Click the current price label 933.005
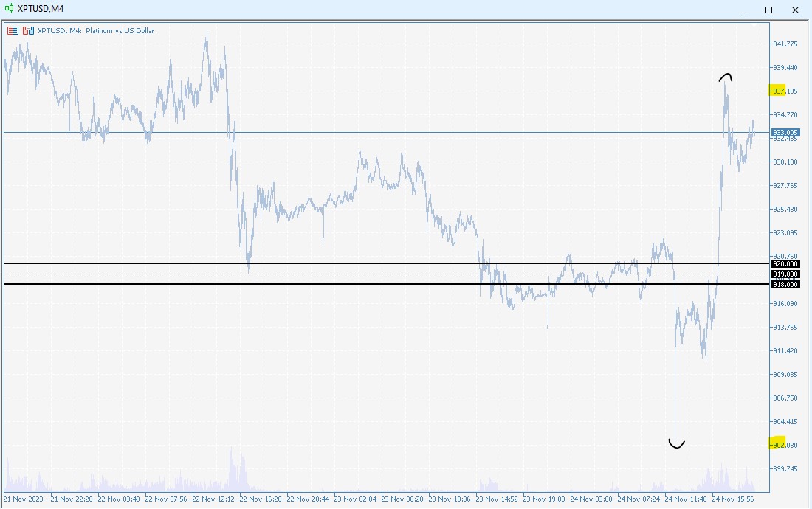 pos(785,133)
